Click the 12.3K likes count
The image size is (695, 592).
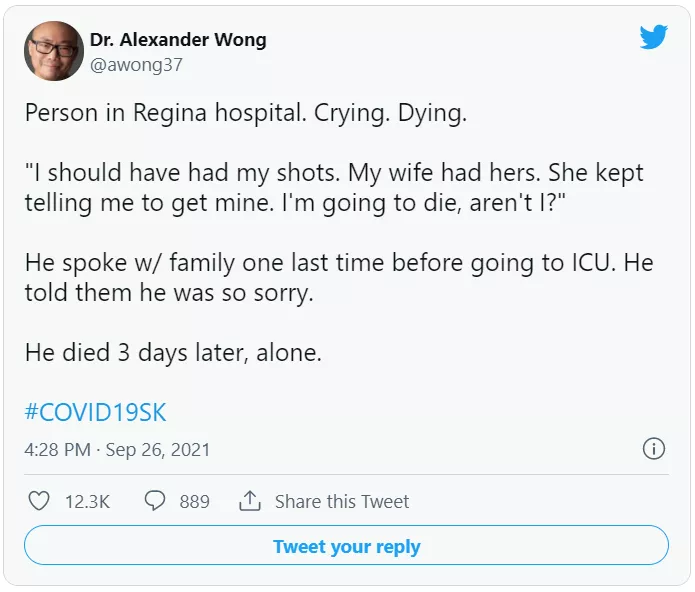[x=87, y=502]
